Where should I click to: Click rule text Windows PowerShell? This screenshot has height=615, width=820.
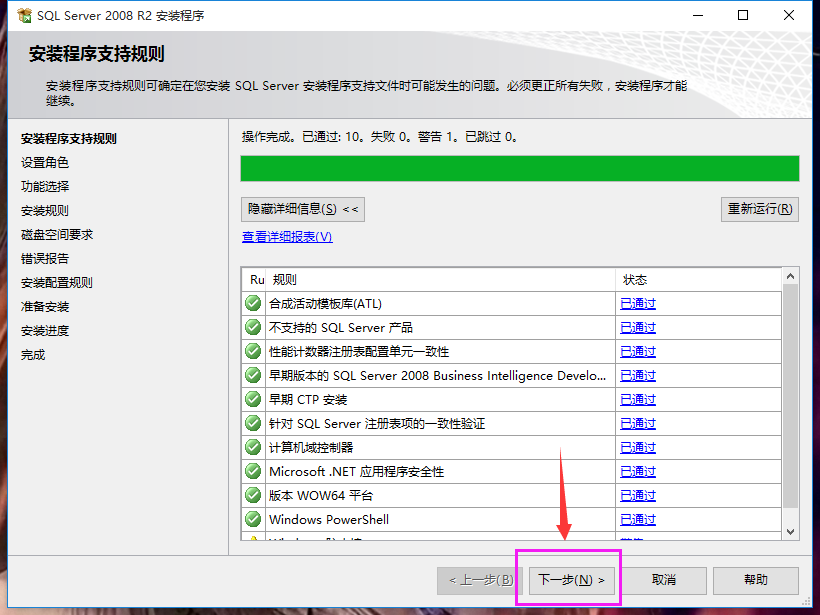pos(329,520)
